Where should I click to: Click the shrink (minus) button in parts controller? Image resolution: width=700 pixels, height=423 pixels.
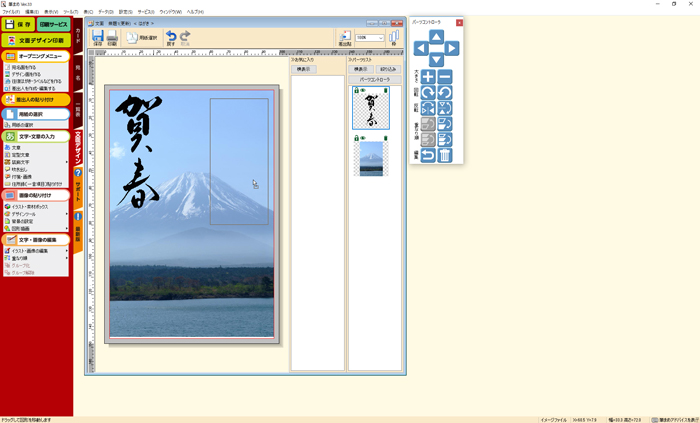[445, 77]
